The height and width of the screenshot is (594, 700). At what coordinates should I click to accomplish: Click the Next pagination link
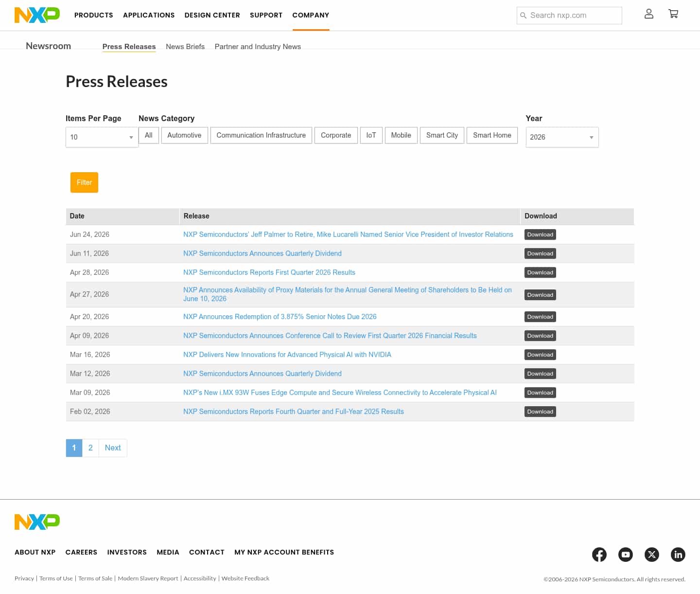pyautogui.click(x=113, y=448)
